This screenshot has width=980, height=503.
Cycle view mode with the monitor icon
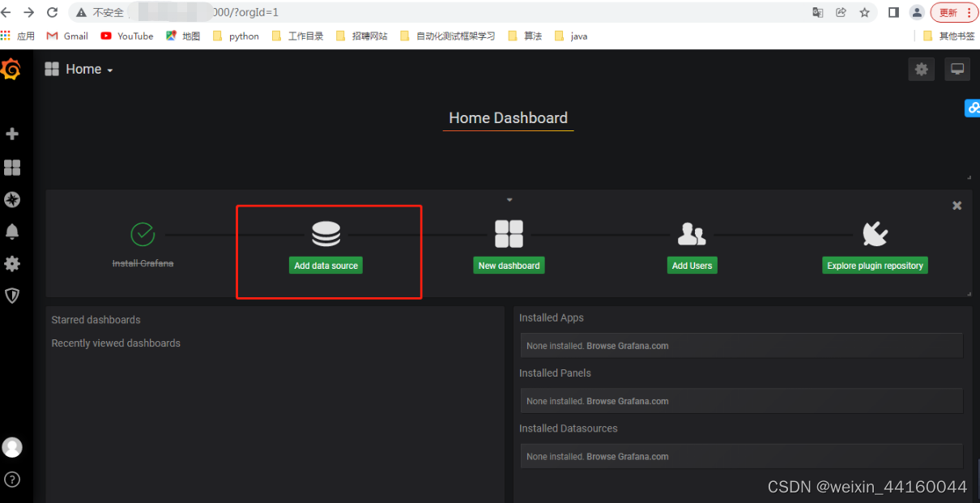point(957,70)
